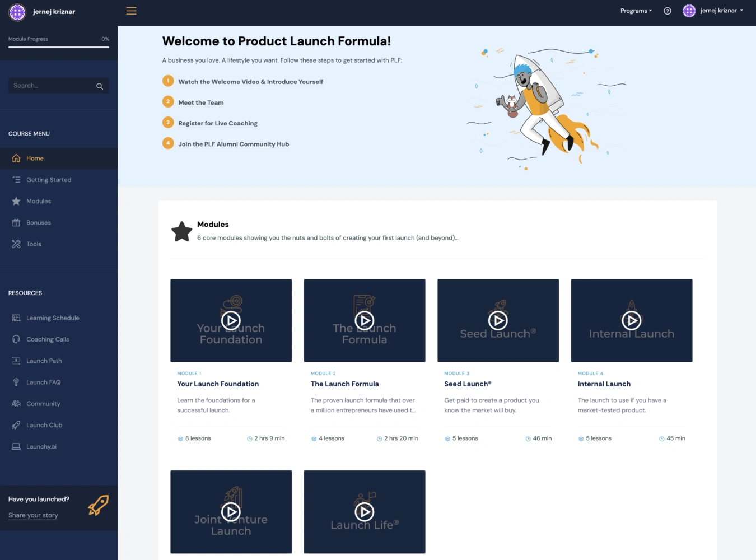The image size is (756, 560).
Task: Click the orange rocket icon beside Have you launched
Action: tap(98, 506)
